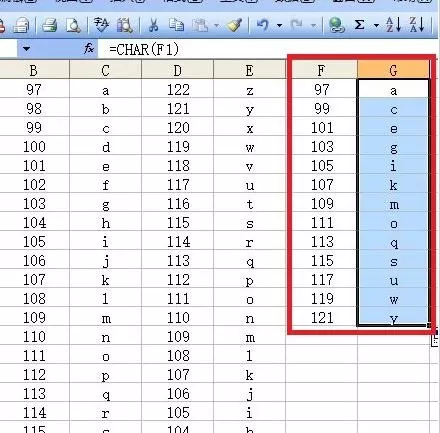This screenshot has width=440, height=433.
Task: Click cell 117 in column F
Action: click(x=322, y=279)
